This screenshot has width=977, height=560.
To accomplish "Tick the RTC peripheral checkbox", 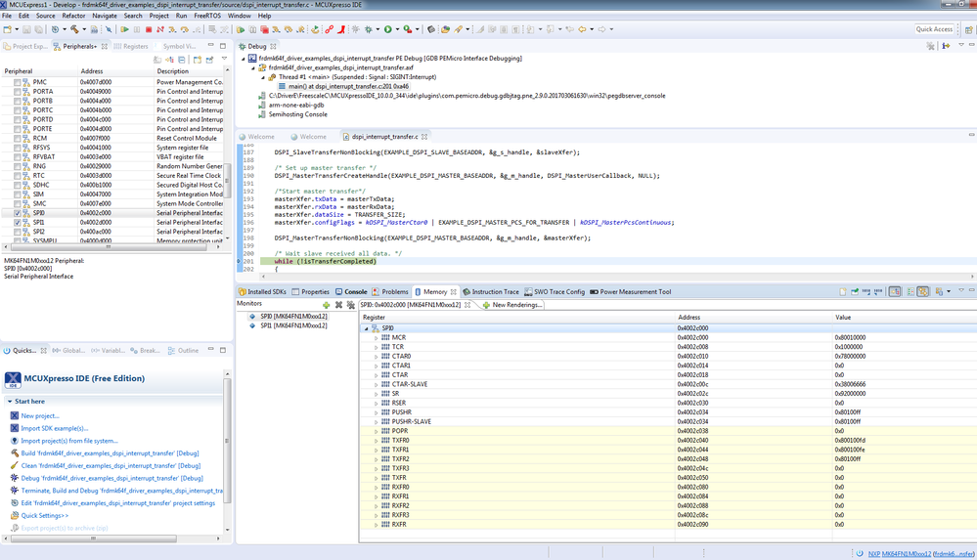I will tap(17, 176).
